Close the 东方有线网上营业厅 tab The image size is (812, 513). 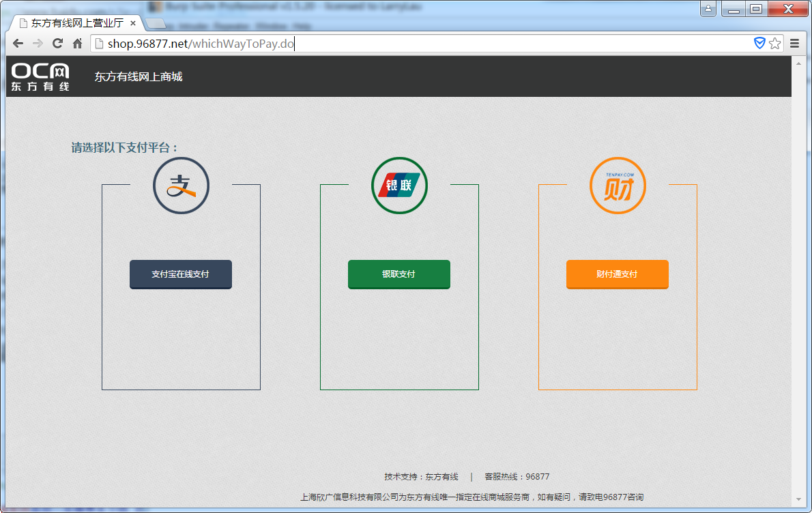point(133,23)
